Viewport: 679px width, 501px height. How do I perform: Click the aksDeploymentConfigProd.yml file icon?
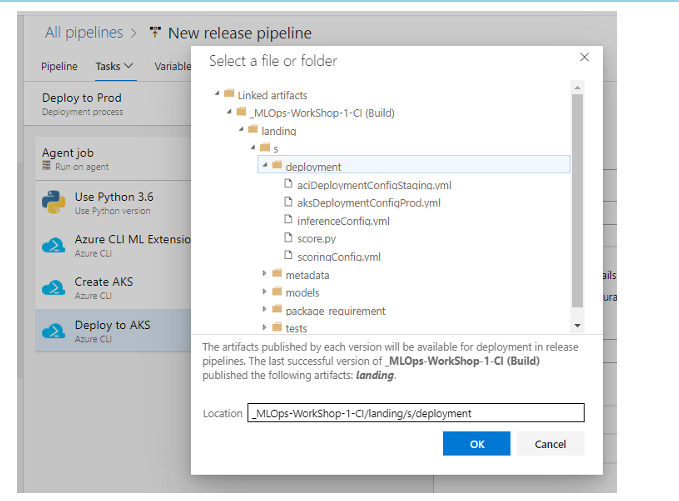[288, 203]
